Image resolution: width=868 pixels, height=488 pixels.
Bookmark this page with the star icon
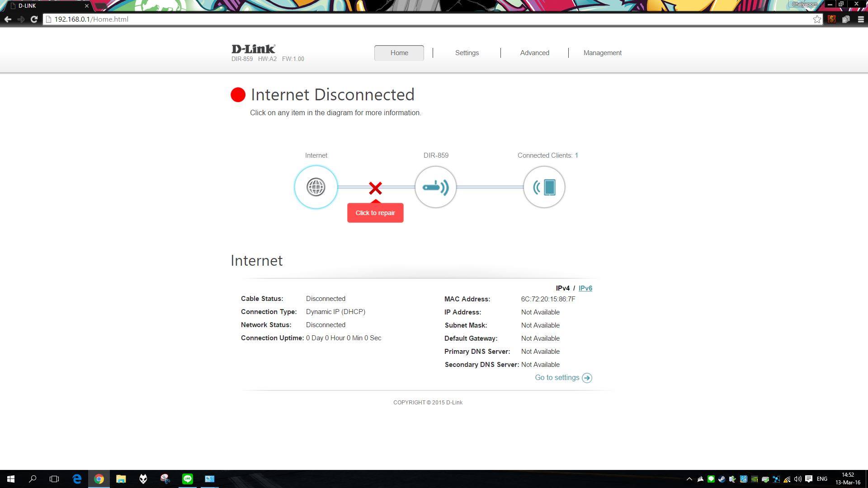(x=817, y=19)
